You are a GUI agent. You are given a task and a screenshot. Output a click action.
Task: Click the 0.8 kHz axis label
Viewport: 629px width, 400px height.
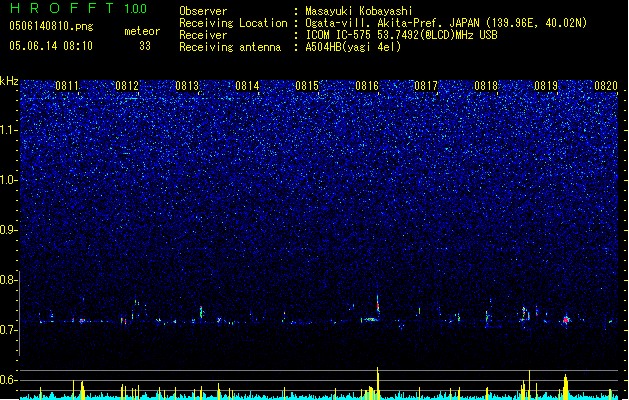9,280
